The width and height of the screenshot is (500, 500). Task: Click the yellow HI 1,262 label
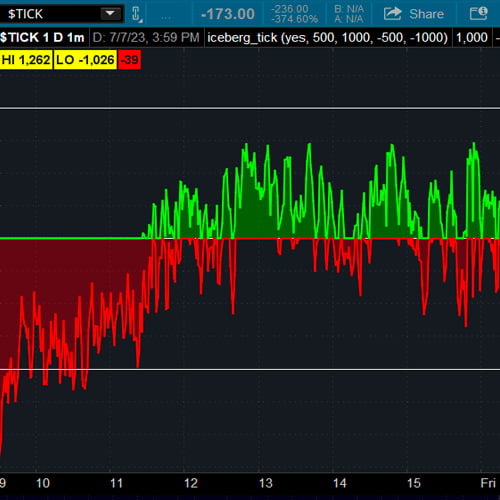[26, 60]
